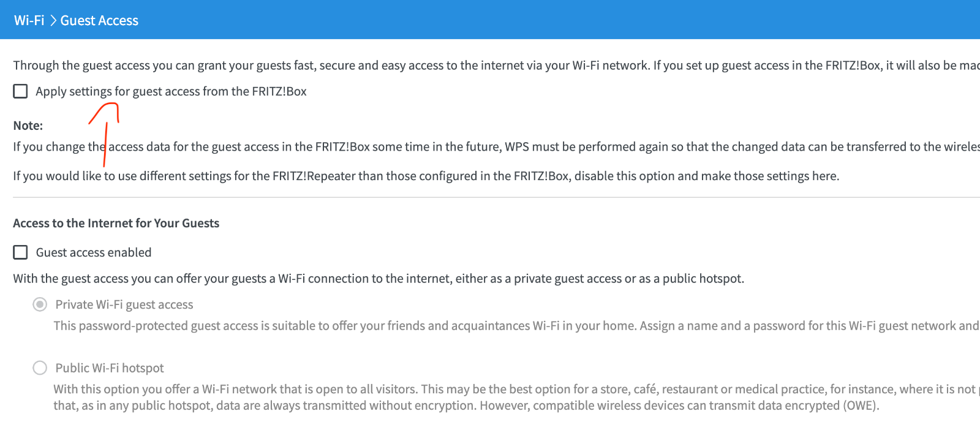Click the 'Access to the Internet for Your Guests' heading
Viewport: 980px width, 441px height.
point(116,223)
